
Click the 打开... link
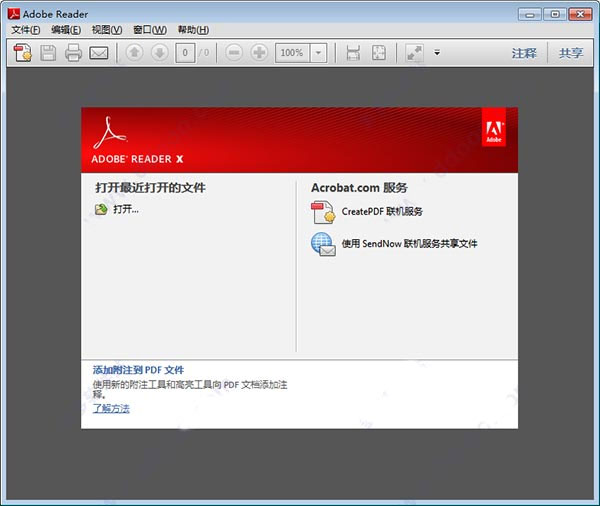pos(126,209)
